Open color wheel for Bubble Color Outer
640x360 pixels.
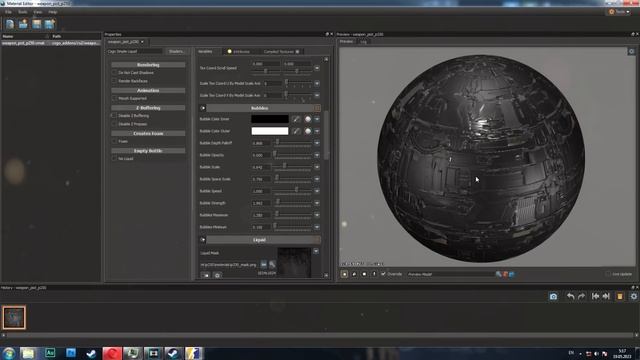point(308,131)
